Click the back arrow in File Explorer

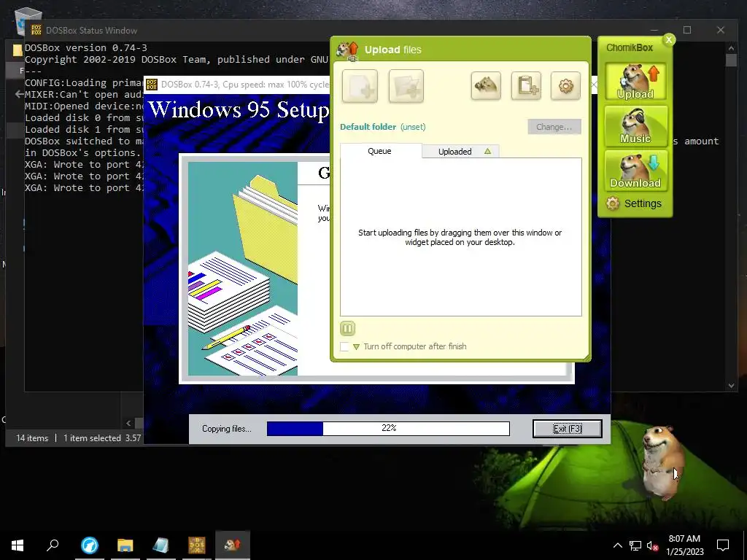[x=20, y=94]
